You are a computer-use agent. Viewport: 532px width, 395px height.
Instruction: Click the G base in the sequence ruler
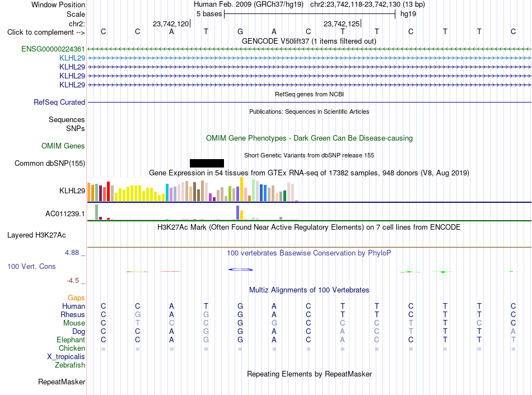(x=240, y=31)
